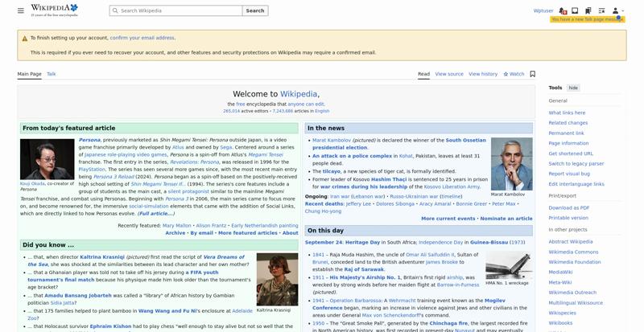Click the Marat Kambolov portrait thumbnail
644x332 pixels.
(512, 164)
